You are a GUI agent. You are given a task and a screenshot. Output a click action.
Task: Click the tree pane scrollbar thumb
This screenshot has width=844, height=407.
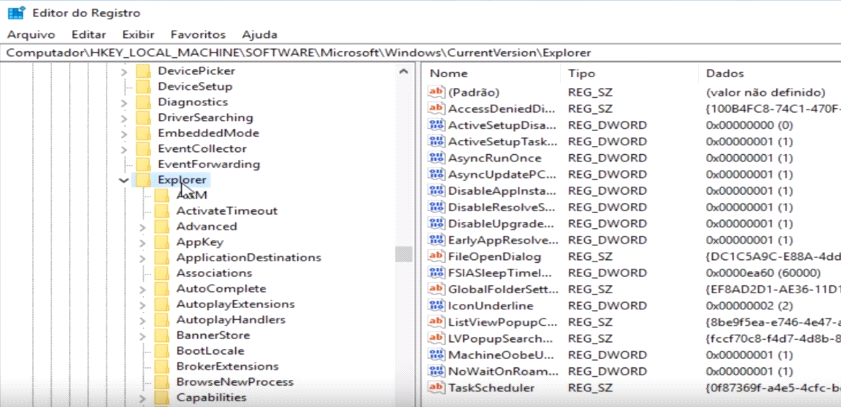point(404,254)
